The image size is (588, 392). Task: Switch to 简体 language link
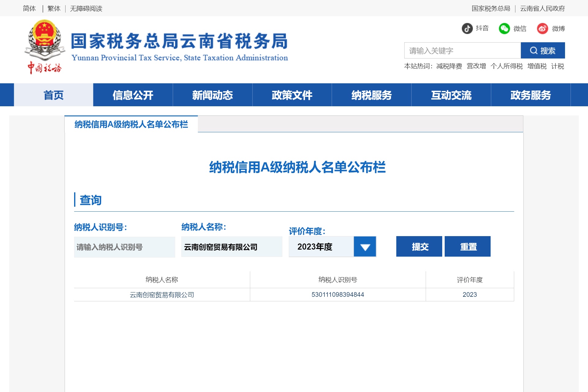coord(29,9)
